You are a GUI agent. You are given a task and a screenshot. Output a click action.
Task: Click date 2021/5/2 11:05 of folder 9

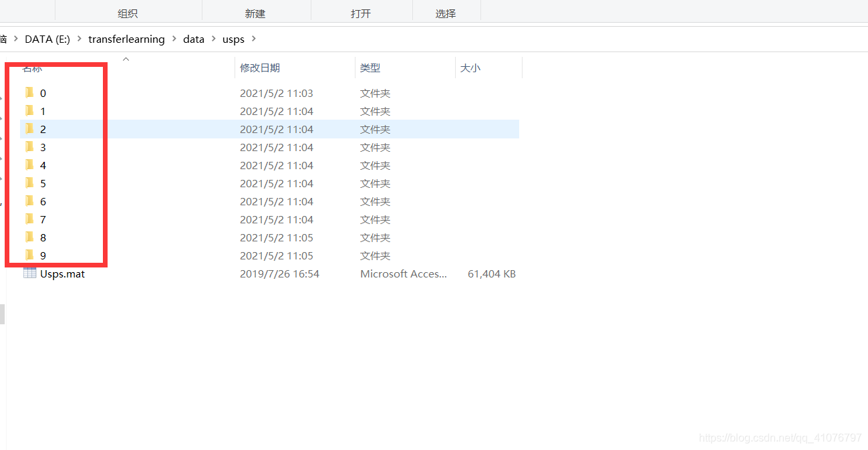pyautogui.click(x=277, y=255)
